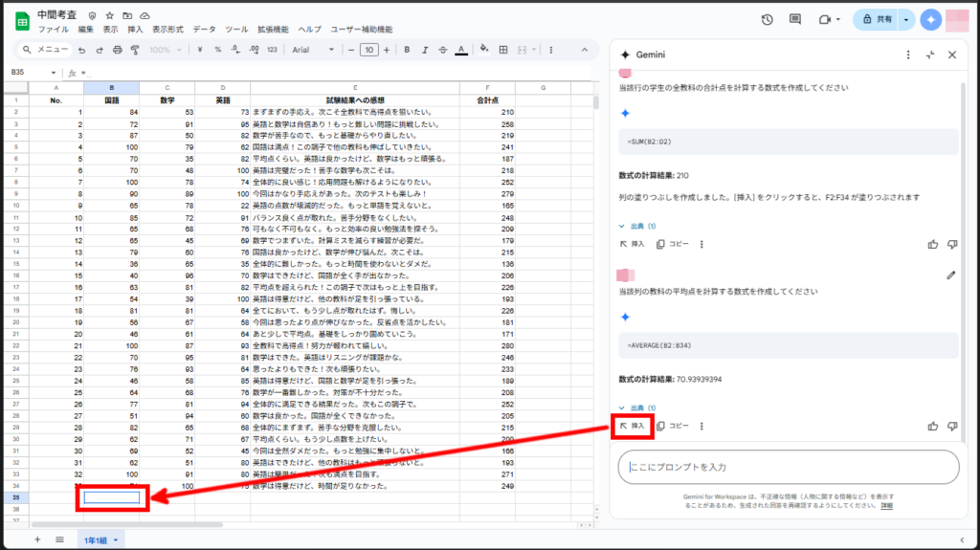Edit the average-score prompt with pencil
Viewport: 980px width, 550px height.
(x=950, y=275)
